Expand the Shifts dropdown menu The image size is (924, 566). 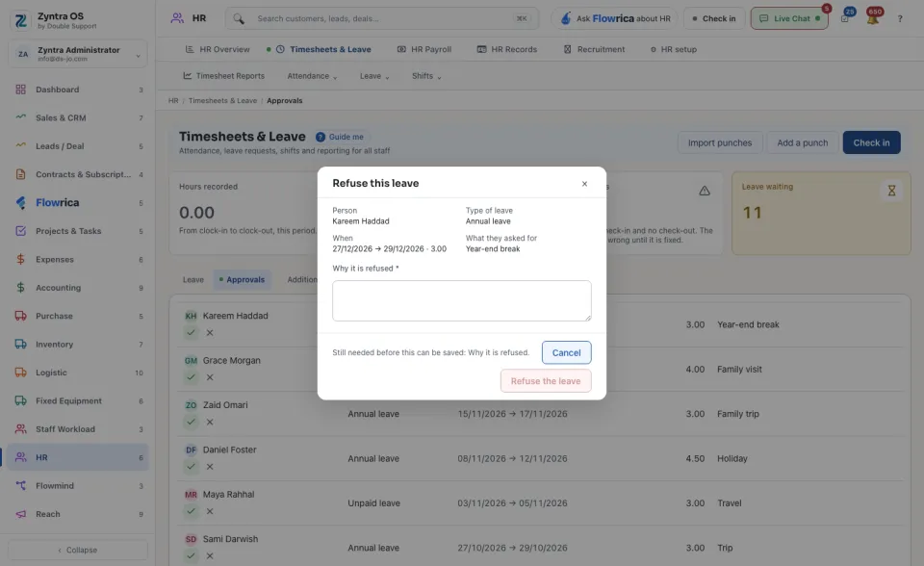426,76
